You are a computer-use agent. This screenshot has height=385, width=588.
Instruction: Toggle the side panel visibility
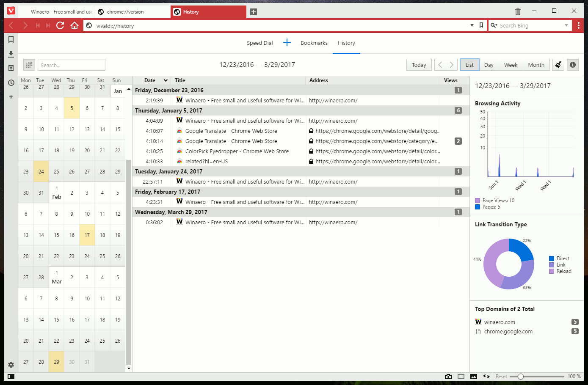(x=11, y=377)
